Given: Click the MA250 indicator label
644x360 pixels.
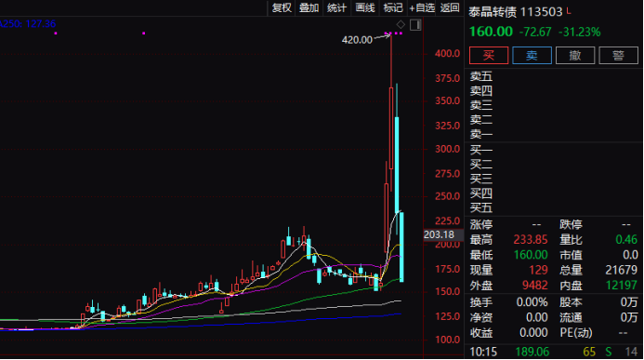Looking at the screenshot, I should (28, 24).
